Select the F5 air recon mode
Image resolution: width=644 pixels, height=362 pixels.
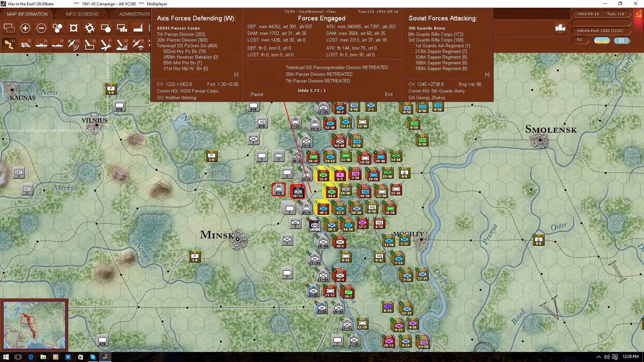click(73, 44)
